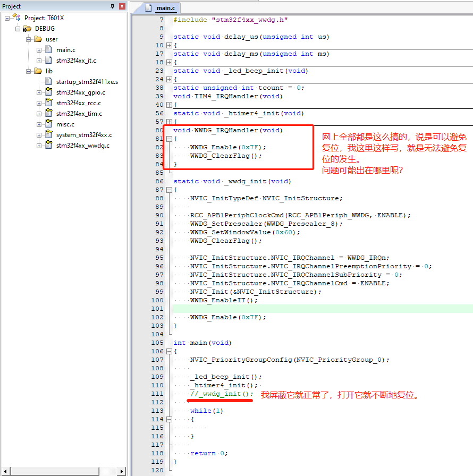Switch to the main.c editor tab
Screen dimensions: 473x476
pos(161,8)
